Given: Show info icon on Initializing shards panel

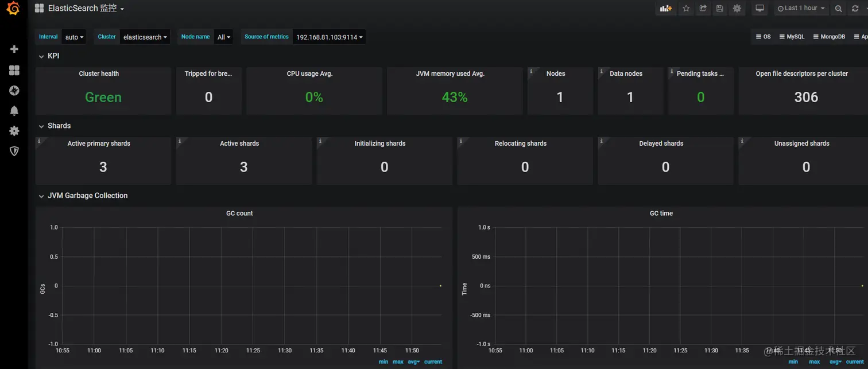Looking at the screenshot, I should (320, 141).
